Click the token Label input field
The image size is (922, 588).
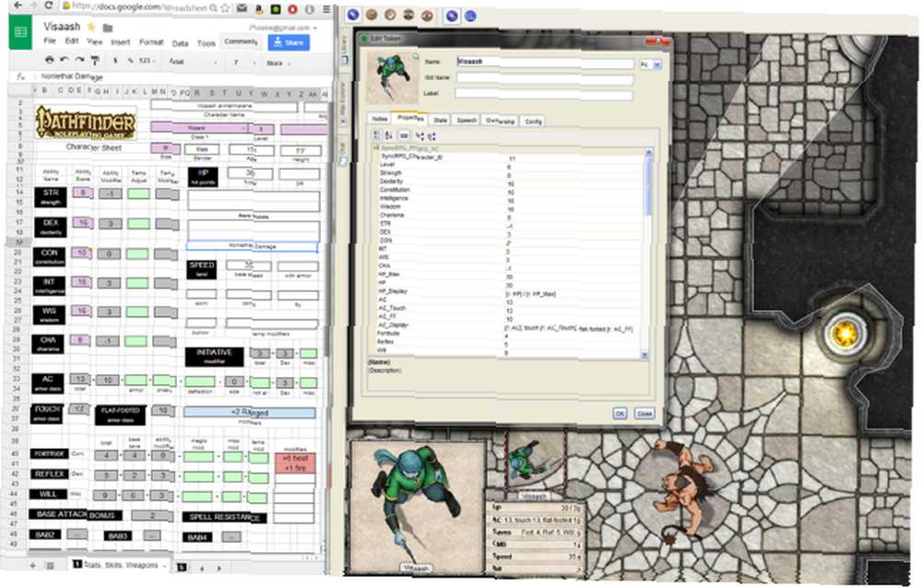544,94
